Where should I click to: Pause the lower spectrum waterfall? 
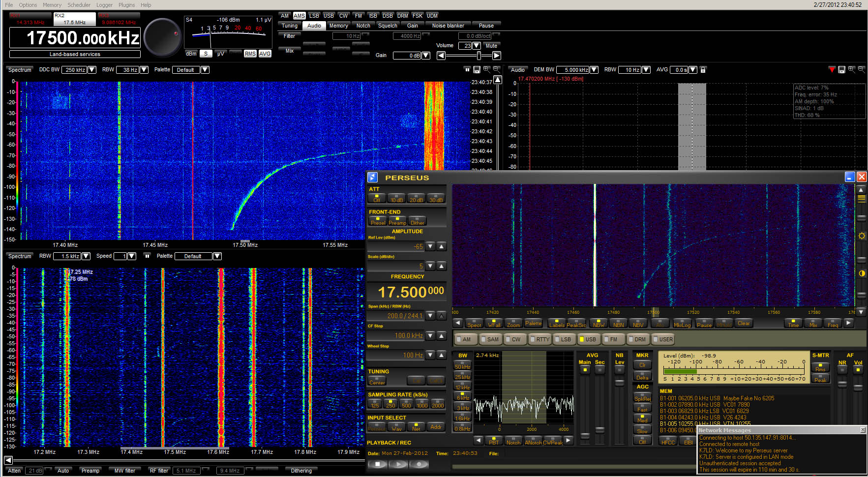147,256
